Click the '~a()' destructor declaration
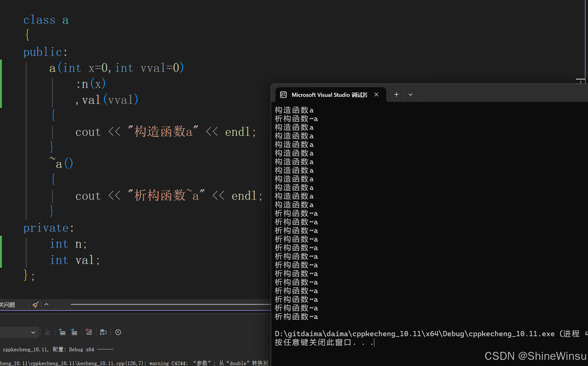588x366 pixels. point(61,163)
